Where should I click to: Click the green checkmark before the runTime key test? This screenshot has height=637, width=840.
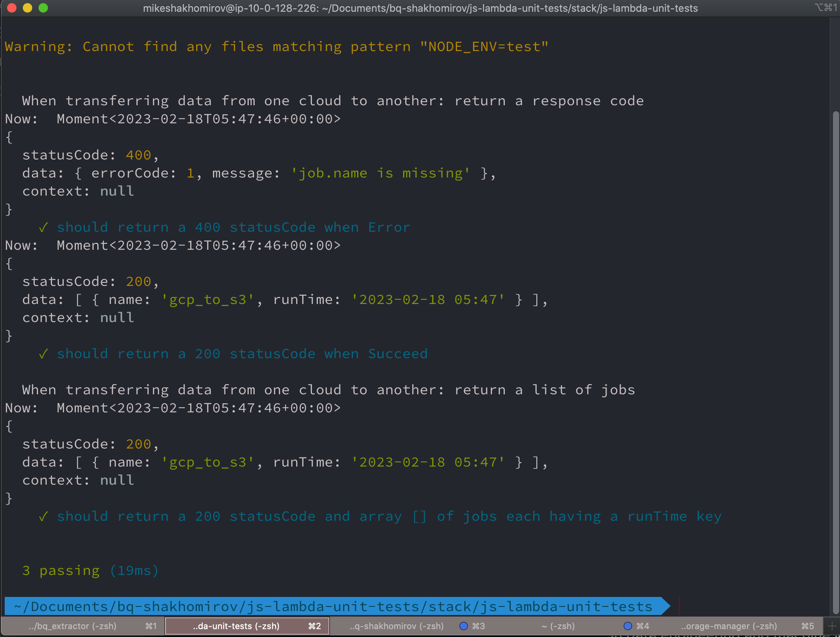(43, 516)
